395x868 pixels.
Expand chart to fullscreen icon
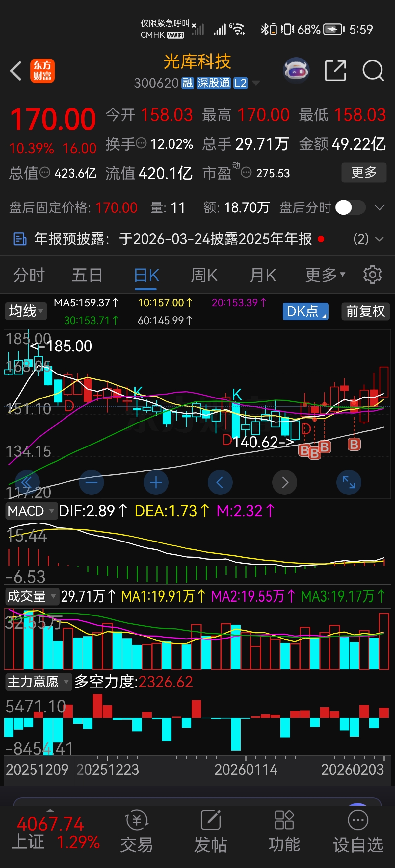click(x=349, y=483)
